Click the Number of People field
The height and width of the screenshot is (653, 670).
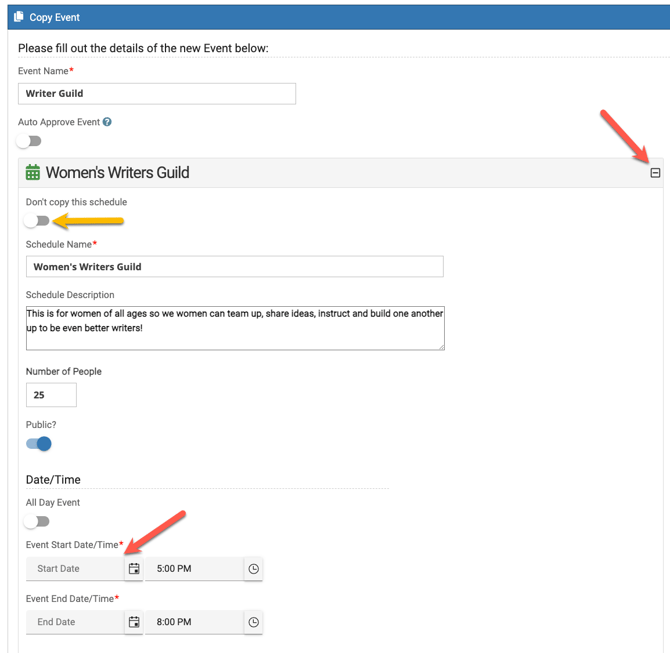(51, 395)
